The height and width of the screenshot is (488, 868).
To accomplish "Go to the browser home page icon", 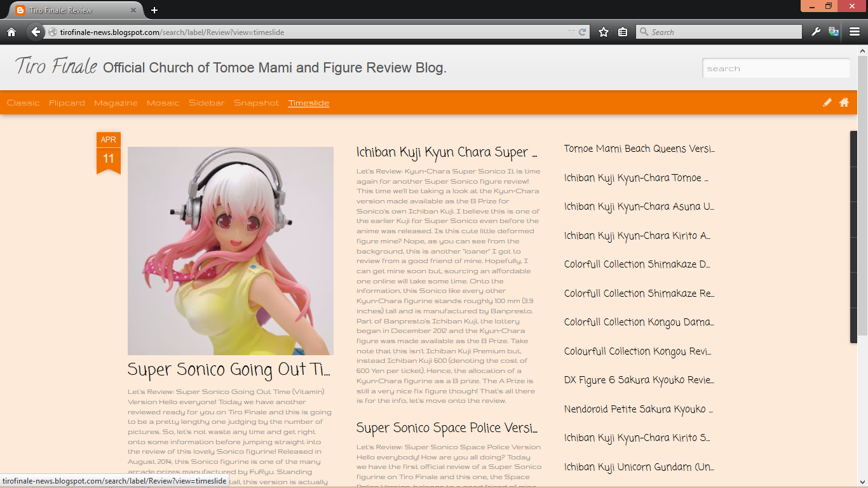I will point(11,32).
